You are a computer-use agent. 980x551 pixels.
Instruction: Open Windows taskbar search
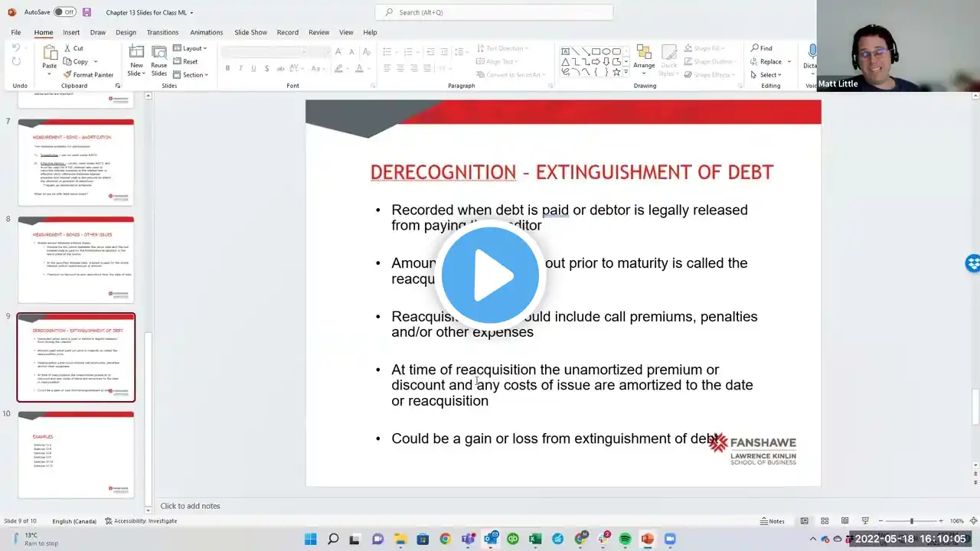333,540
